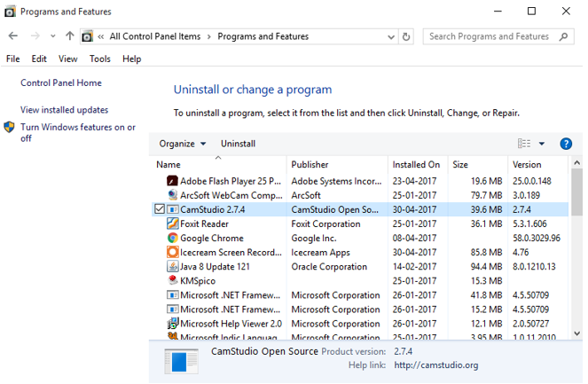Open help with the blue question mark
Viewport: 588px width, 384px height.
tap(566, 144)
